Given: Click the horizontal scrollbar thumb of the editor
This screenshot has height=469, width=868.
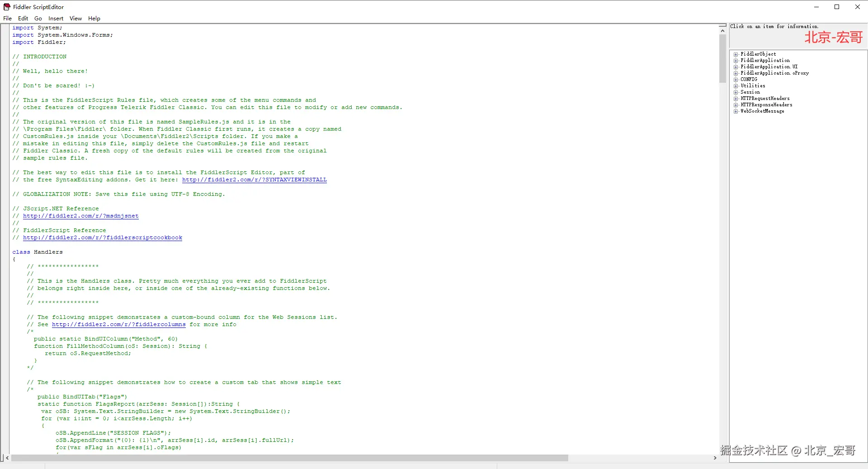Looking at the screenshot, I should click(x=289, y=458).
